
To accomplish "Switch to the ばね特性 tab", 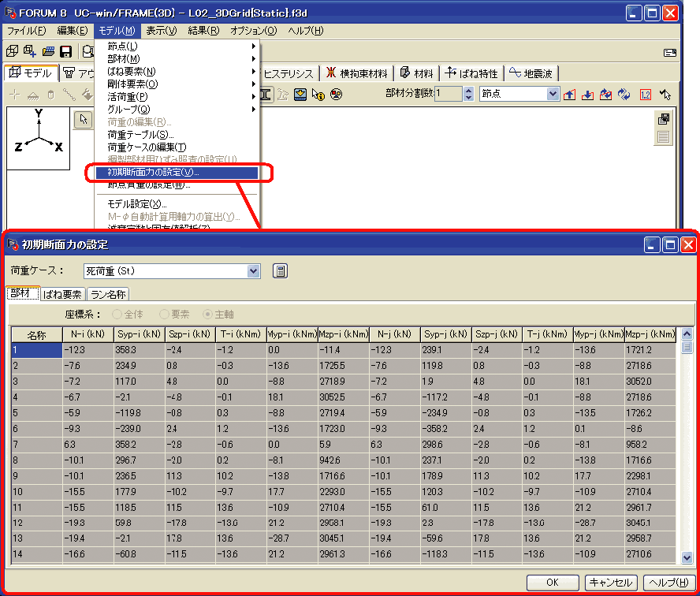I will point(471,73).
